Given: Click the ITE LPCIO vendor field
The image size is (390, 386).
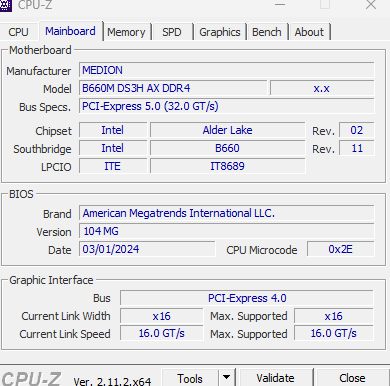Looking at the screenshot, I should 113,166.
